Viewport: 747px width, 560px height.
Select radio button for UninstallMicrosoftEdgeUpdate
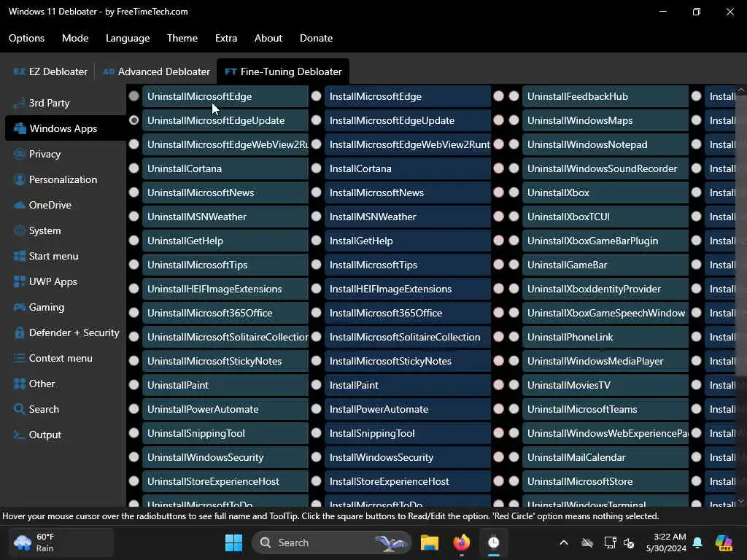click(134, 120)
